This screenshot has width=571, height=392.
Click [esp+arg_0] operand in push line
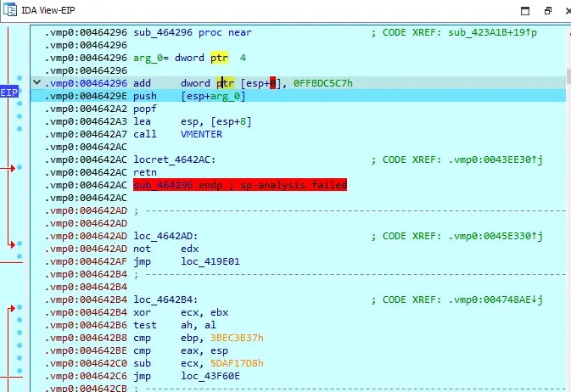tap(214, 96)
